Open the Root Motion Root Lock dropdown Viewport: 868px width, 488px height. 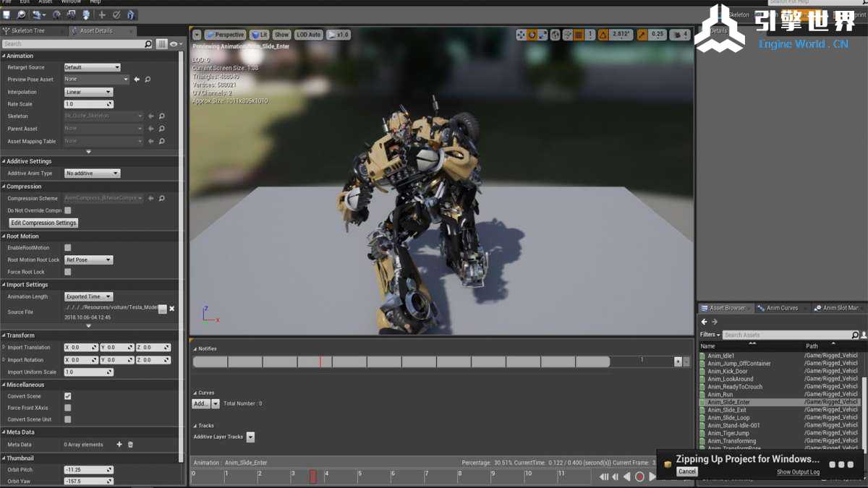89,260
